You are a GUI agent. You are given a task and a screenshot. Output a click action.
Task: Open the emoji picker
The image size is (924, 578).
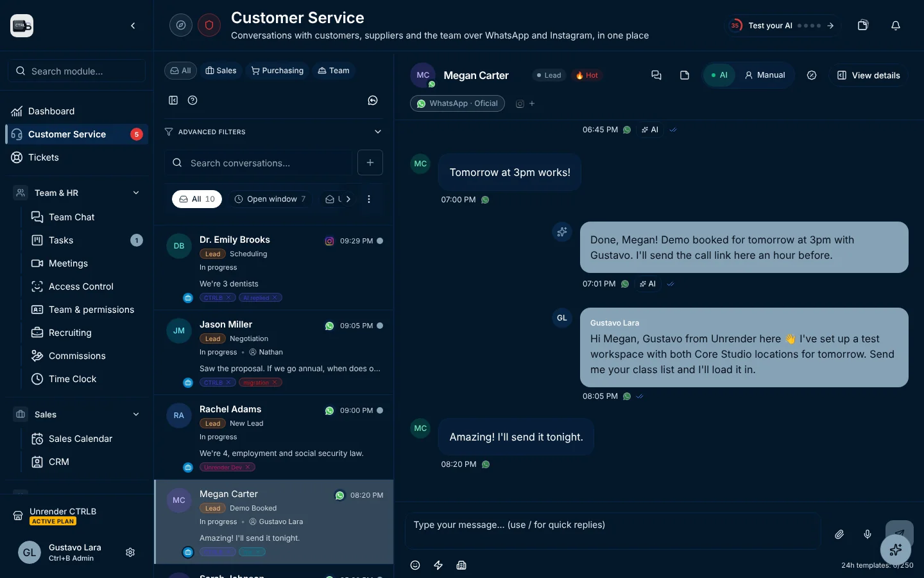pos(415,565)
